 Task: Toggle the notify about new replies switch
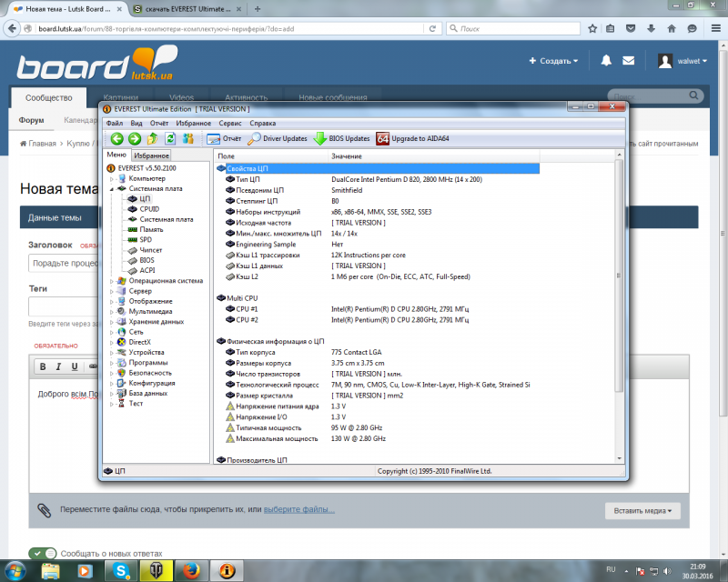(42, 553)
